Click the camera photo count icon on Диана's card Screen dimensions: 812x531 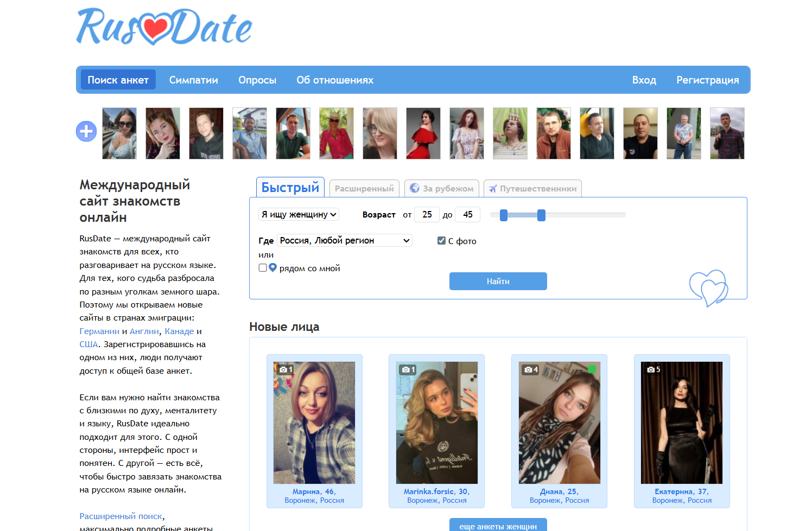(531, 370)
